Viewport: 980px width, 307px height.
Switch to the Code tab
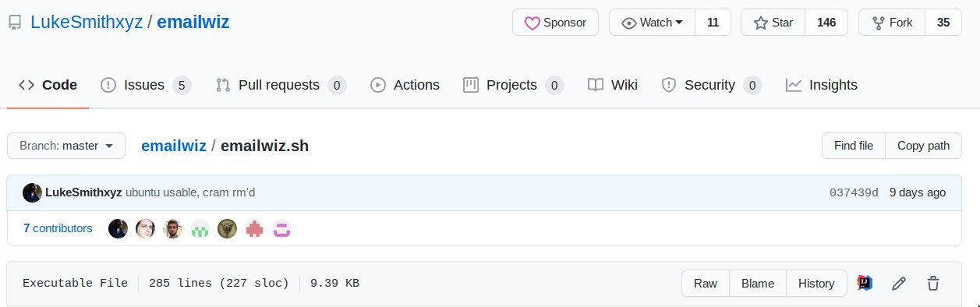(48, 85)
